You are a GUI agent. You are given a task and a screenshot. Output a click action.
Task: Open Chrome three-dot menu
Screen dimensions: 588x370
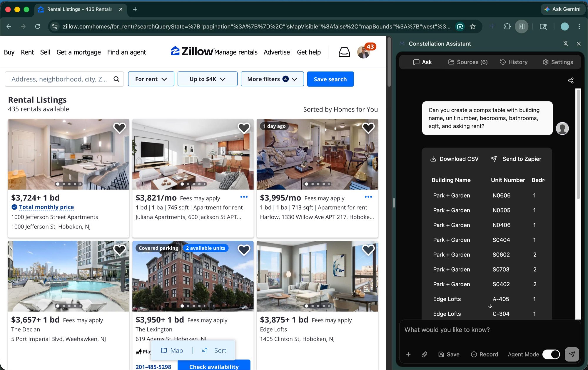coord(579,26)
